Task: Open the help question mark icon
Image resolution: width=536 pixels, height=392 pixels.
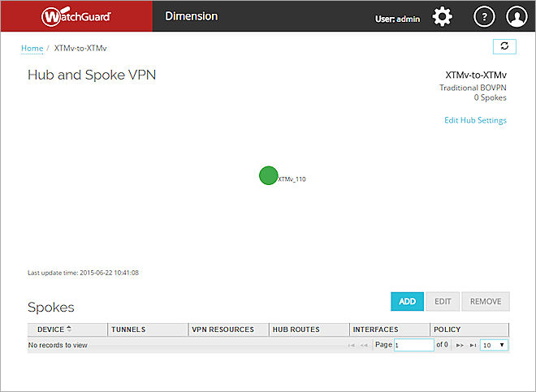Action: coord(484,16)
